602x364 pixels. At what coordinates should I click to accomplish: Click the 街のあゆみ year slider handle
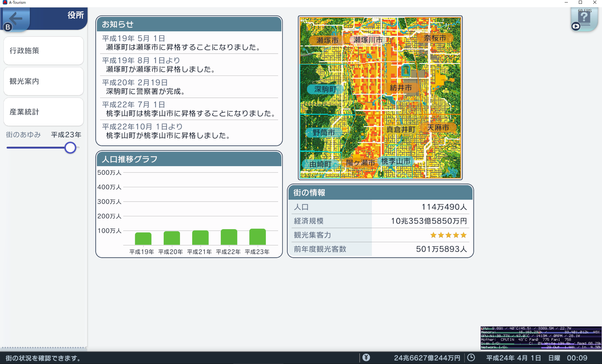70,148
